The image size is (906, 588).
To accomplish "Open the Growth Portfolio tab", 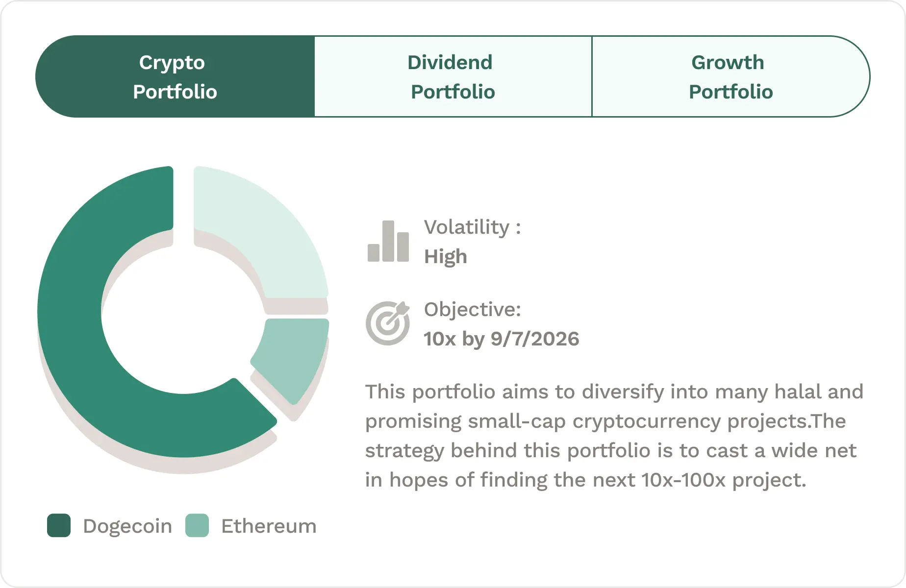I will coord(730,77).
